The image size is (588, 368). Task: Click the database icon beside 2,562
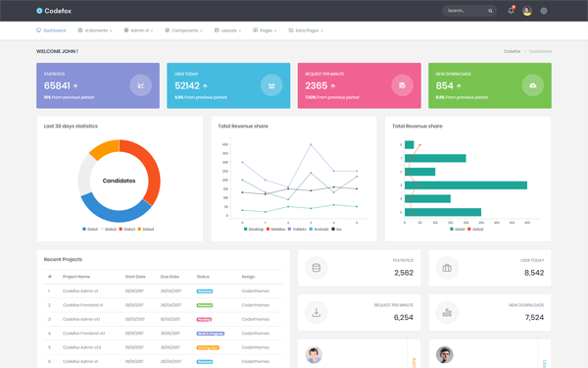click(317, 268)
